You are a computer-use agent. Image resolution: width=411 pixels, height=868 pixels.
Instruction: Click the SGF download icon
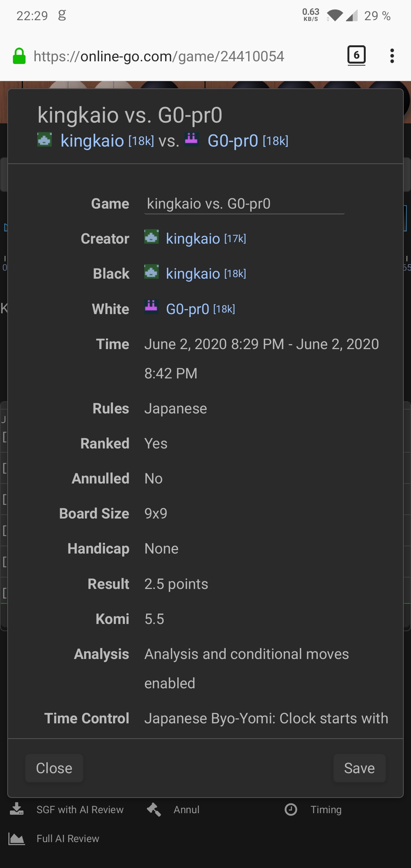click(17, 809)
